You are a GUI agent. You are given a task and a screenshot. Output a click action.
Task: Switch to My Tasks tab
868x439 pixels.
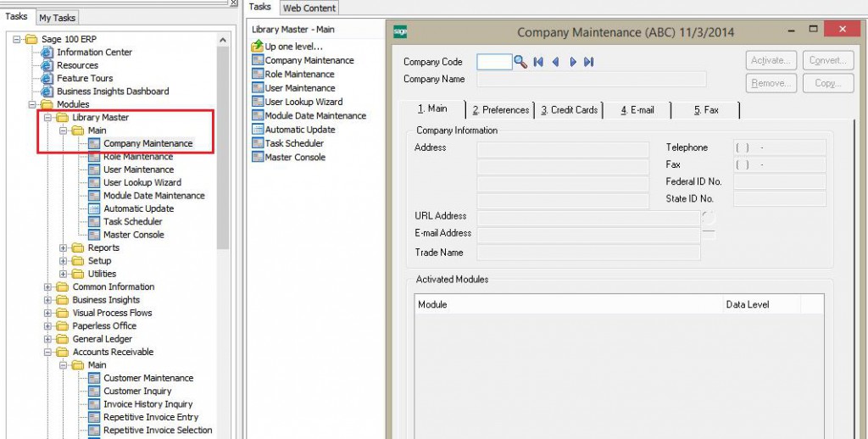tap(57, 18)
